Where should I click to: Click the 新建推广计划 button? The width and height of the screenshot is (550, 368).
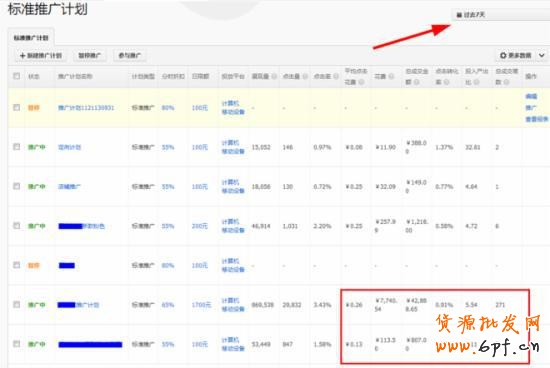coord(41,55)
